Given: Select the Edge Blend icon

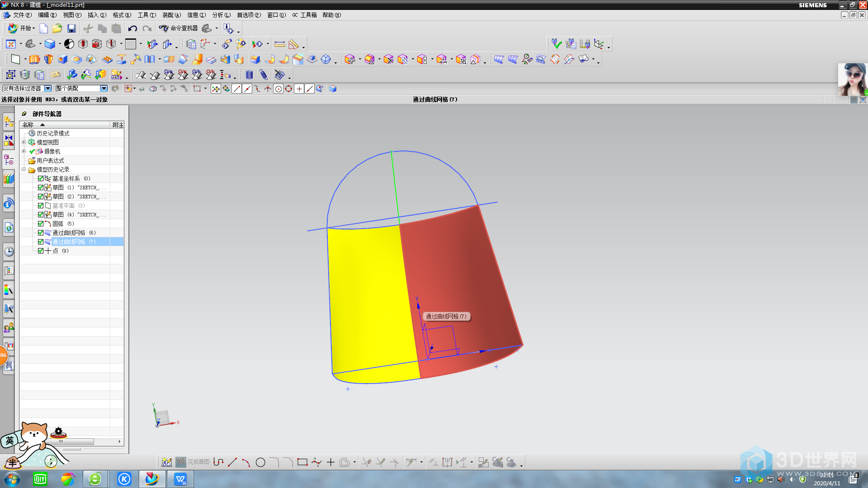Looking at the screenshot, I should [255, 59].
